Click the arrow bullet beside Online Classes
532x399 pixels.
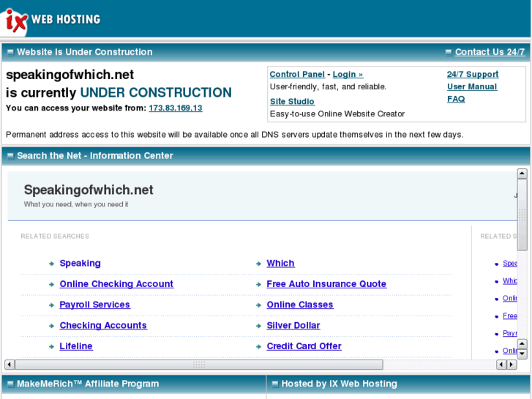click(x=258, y=305)
